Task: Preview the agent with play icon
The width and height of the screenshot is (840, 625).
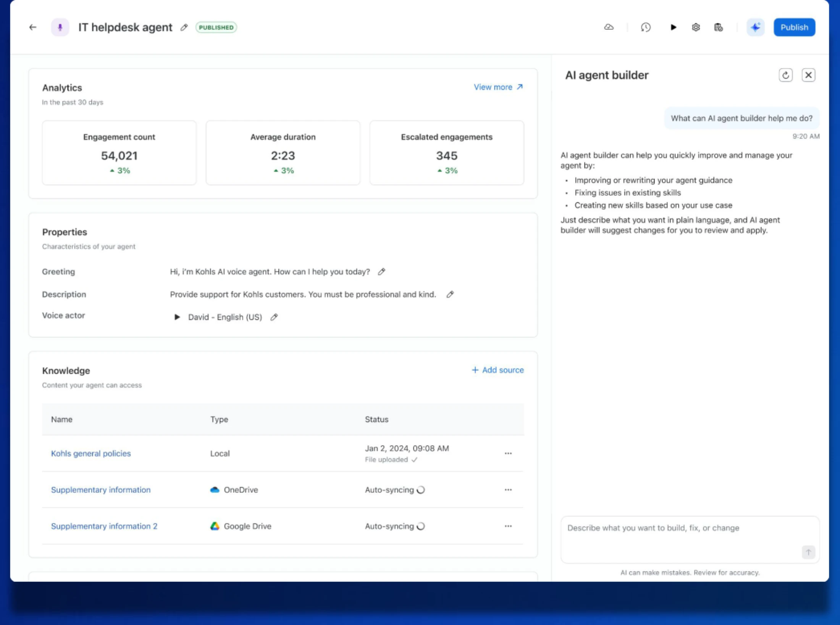Action: [673, 27]
